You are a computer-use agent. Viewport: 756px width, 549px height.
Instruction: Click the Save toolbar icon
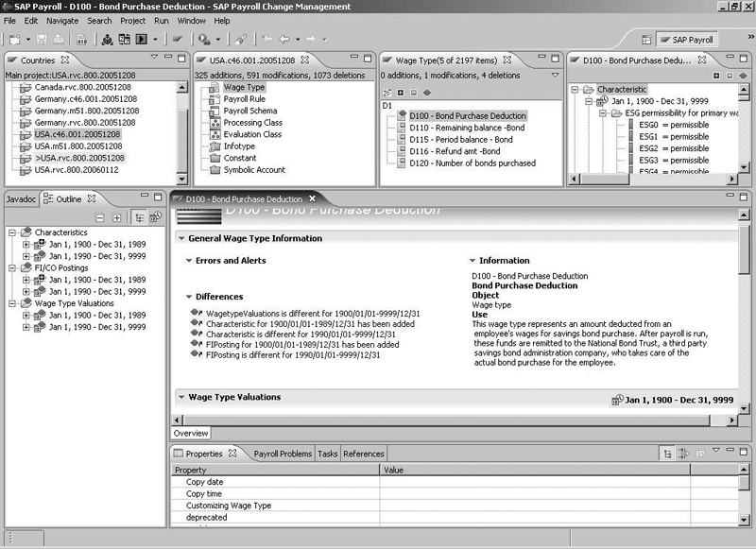click(x=42, y=40)
